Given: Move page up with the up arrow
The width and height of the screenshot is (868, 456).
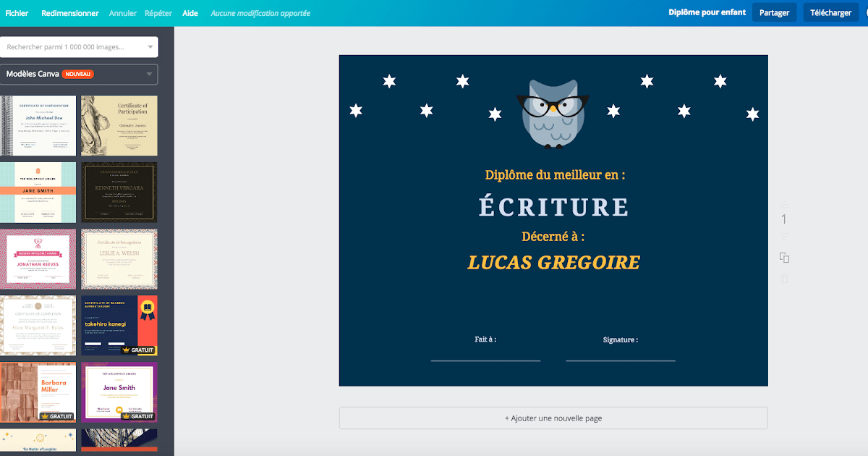Looking at the screenshot, I should [x=784, y=205].
